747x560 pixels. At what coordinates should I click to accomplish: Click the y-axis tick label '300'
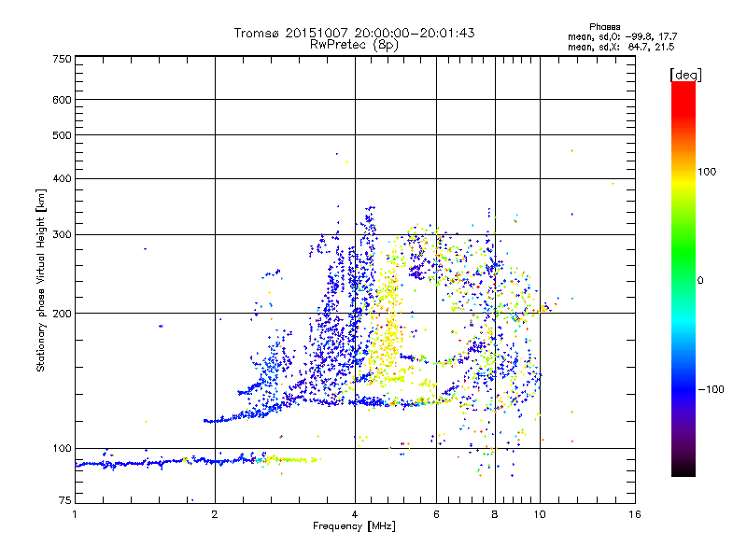pyautogui.click(x=62, y=235)
